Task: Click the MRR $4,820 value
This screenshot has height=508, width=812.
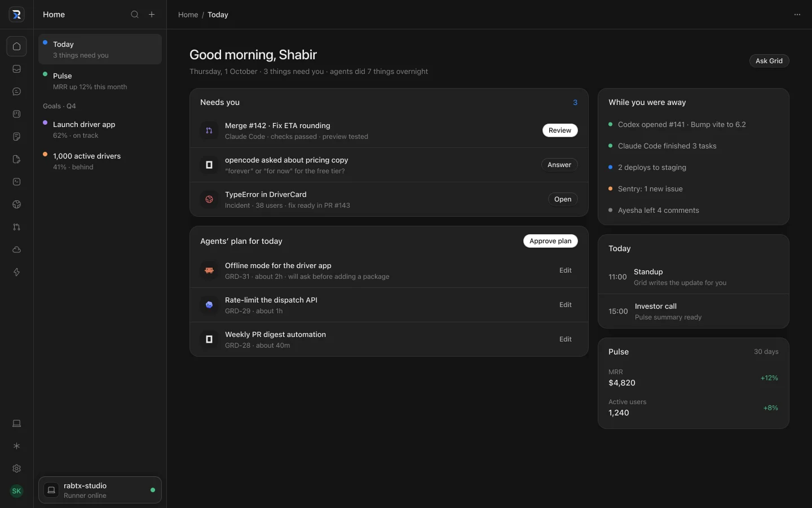Action: 622,383
